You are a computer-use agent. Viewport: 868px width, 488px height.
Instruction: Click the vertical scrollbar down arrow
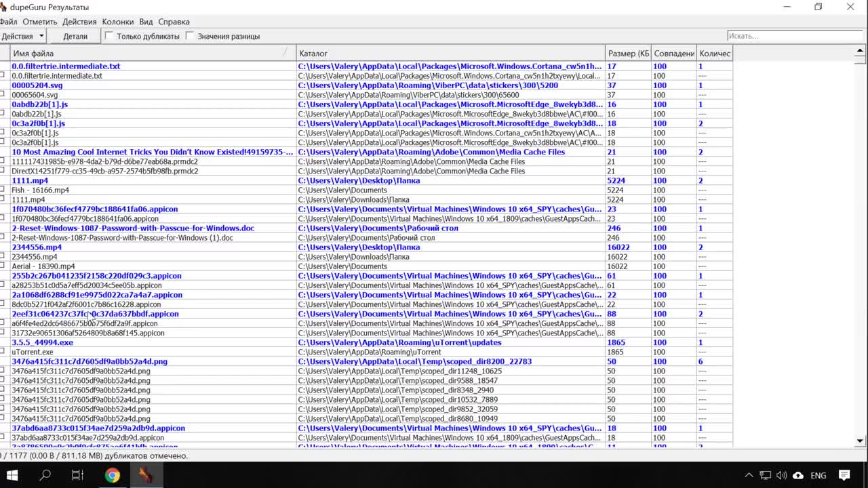click(861, 441)
